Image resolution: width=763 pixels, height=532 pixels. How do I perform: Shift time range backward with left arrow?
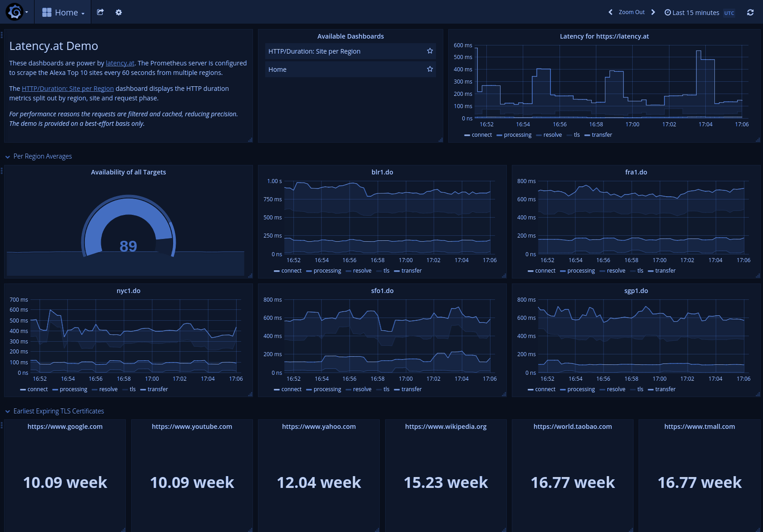[x=610, y=12]
